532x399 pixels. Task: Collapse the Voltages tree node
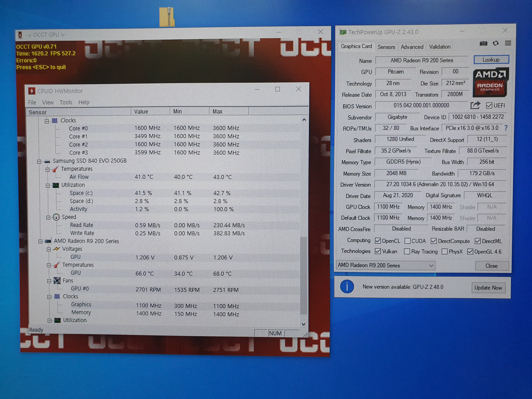(49, 249)
